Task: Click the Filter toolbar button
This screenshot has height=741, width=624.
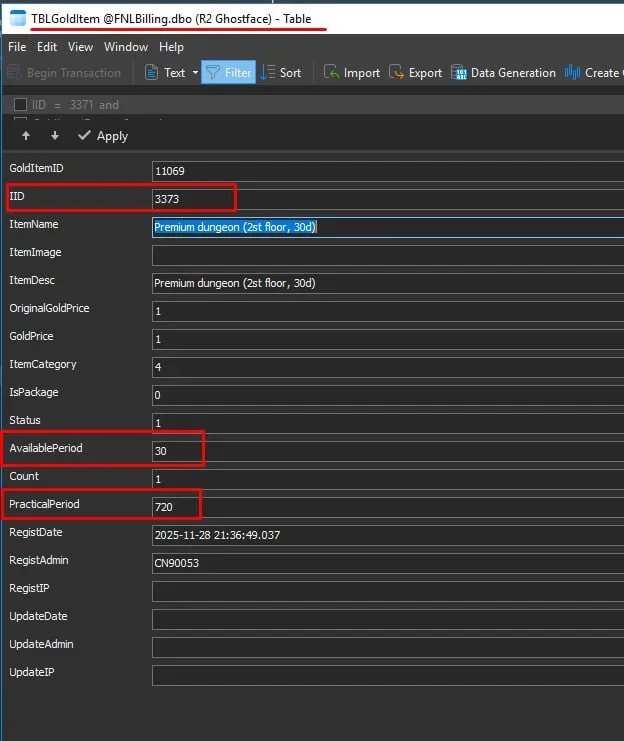Action: pyautogui.click(x=228, y=72)
